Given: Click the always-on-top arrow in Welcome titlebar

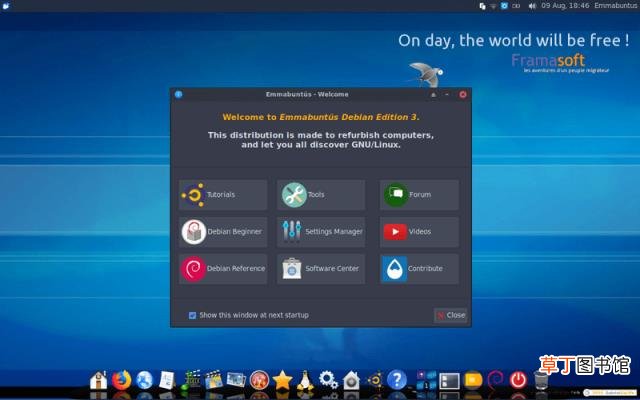Looking at the screenshot, I should pos(433,95).
